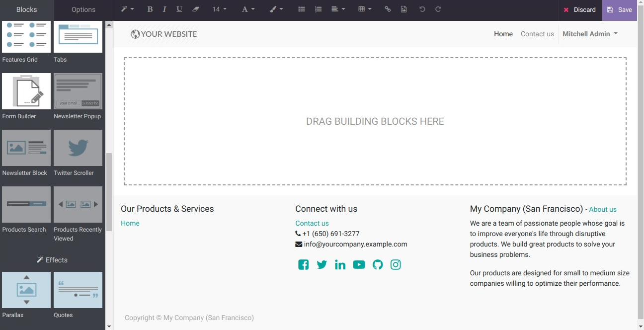Toggle underline formatting
This screenshot has width=644, height=330.
179,9
